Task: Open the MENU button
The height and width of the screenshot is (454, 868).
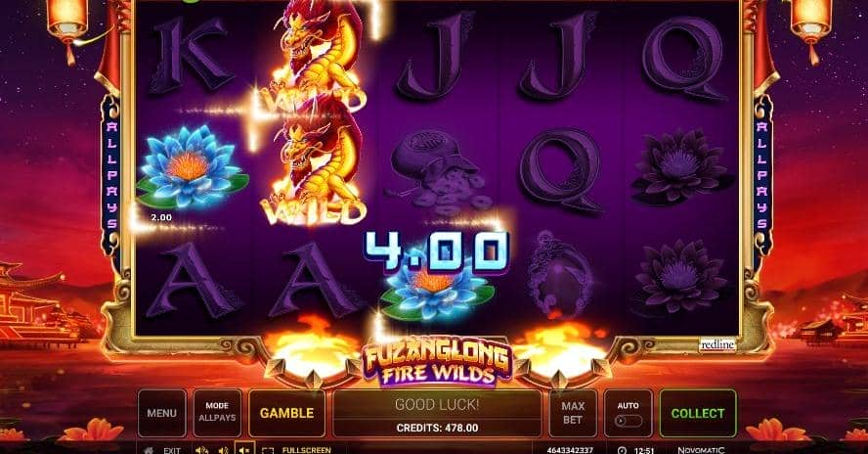Action: 161,413
